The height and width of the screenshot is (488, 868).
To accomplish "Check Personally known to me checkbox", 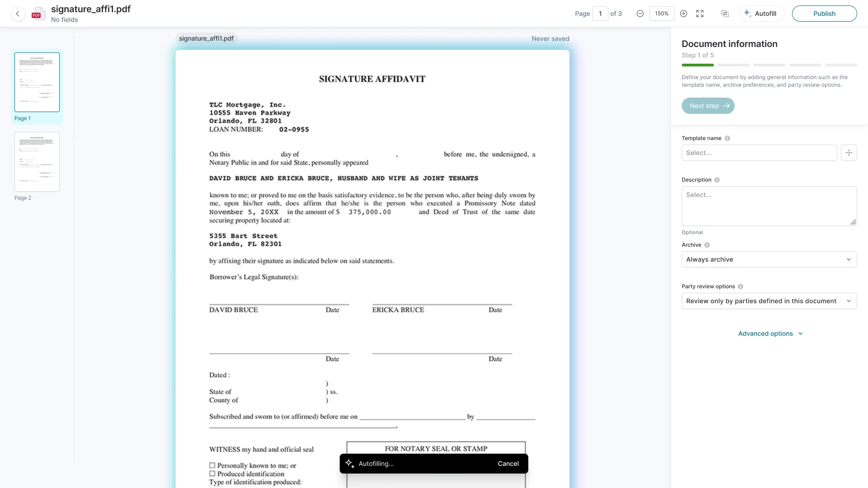I will (212, 465).
